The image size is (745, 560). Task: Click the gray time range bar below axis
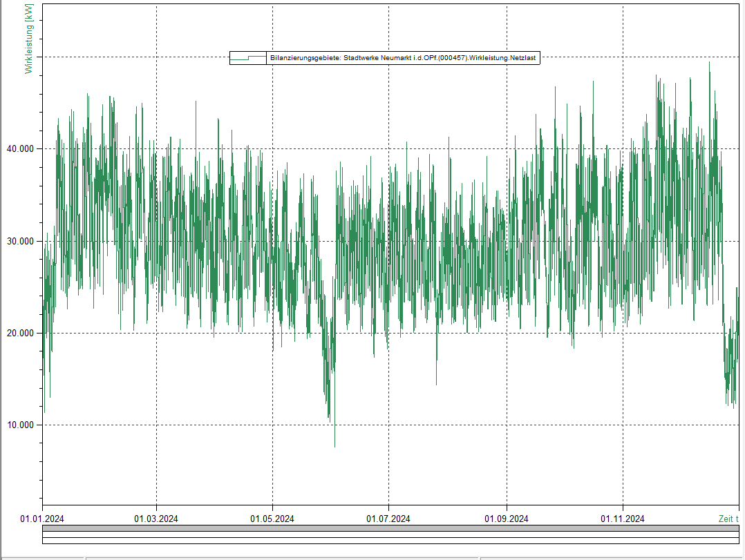click(x=390, y=528)
